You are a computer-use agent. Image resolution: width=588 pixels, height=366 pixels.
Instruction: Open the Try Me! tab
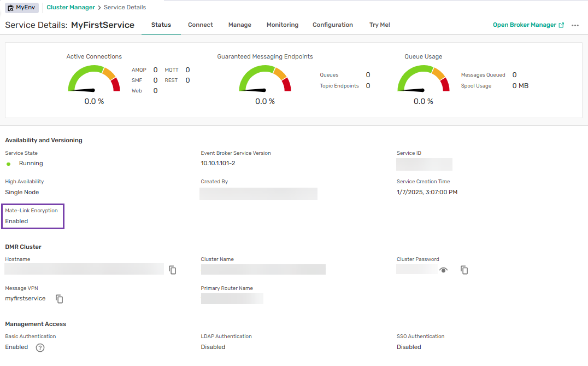(x=379, y=25)
